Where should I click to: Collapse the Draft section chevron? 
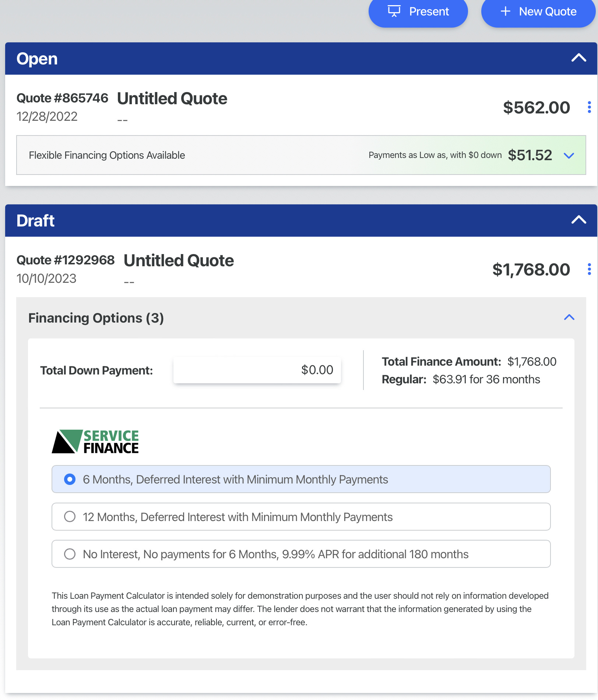click(x=578, y=220)
